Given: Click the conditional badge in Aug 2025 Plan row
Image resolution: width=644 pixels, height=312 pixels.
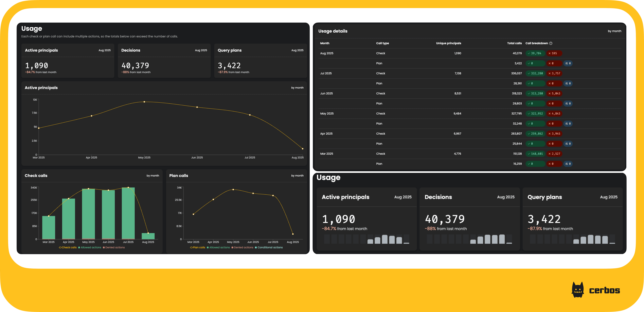Looking at the screenshot, I should [568, 63].
